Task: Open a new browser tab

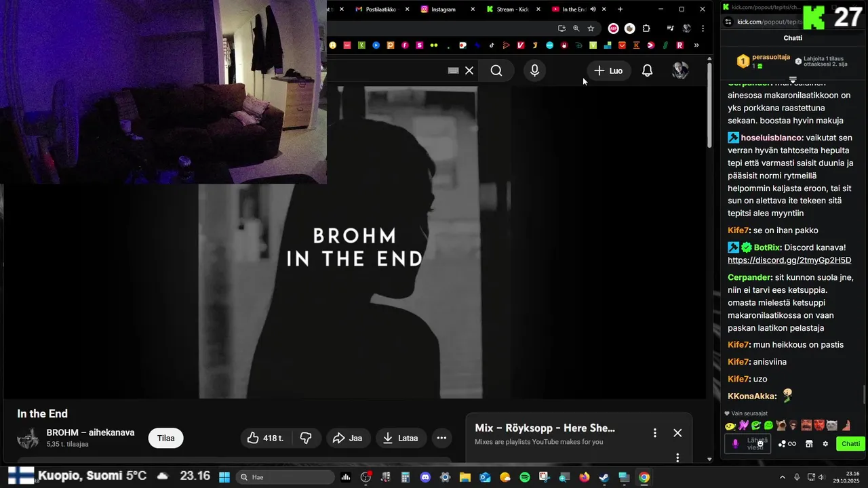Action: tap(620, 9)
